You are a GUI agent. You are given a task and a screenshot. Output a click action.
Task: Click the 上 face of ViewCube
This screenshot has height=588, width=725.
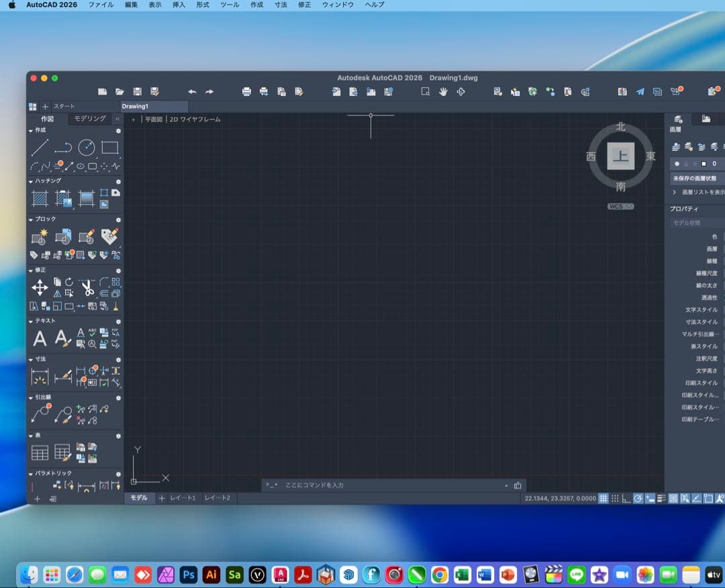pos(621,156)
